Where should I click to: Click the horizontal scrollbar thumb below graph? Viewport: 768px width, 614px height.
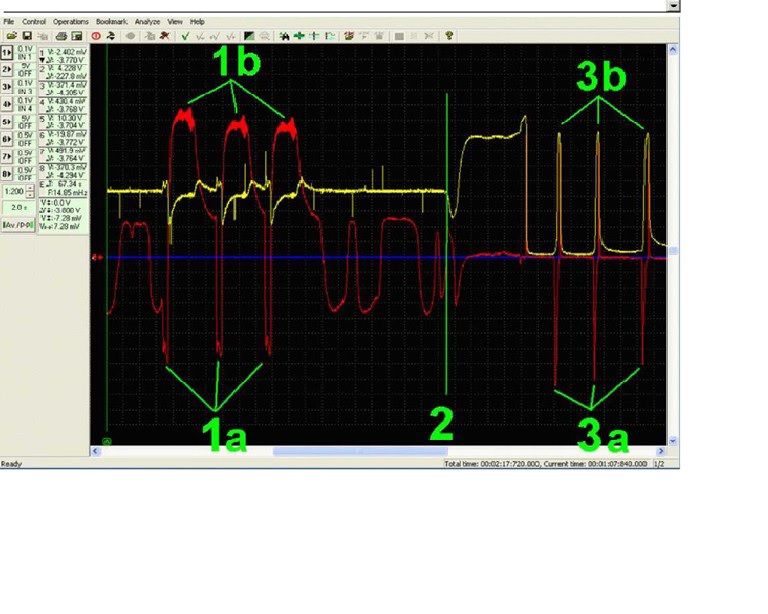pyautogui.click(x=360, y=451)
